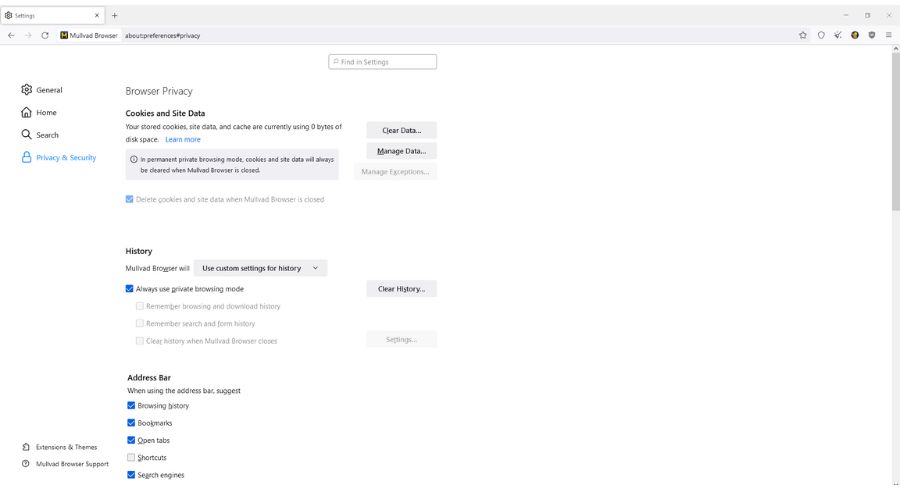Click the New Identity broom icon
This screenshot has width=900, height=490.
pyautogui.click(x=838, y=35)
